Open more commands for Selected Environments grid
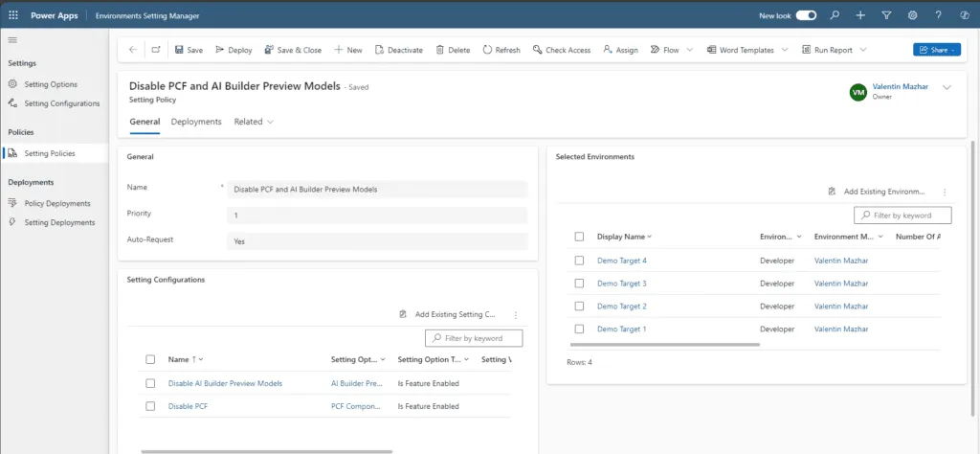 945,192
